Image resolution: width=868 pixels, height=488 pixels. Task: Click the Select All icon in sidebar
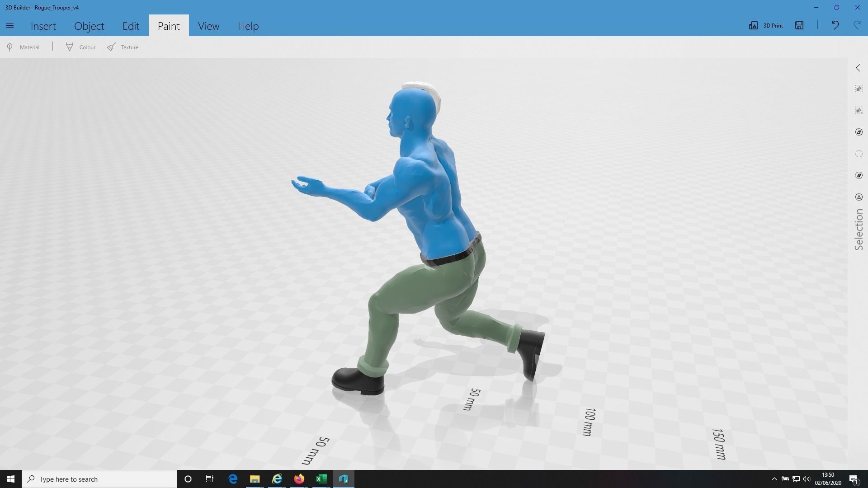pyautogui.click(x=859, y=89)
